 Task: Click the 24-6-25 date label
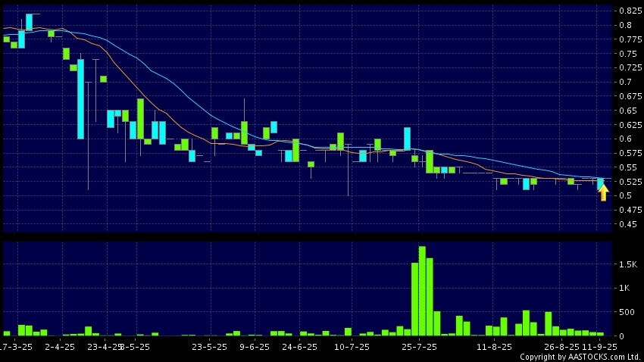pyautogui.click(x=300, y=347)
